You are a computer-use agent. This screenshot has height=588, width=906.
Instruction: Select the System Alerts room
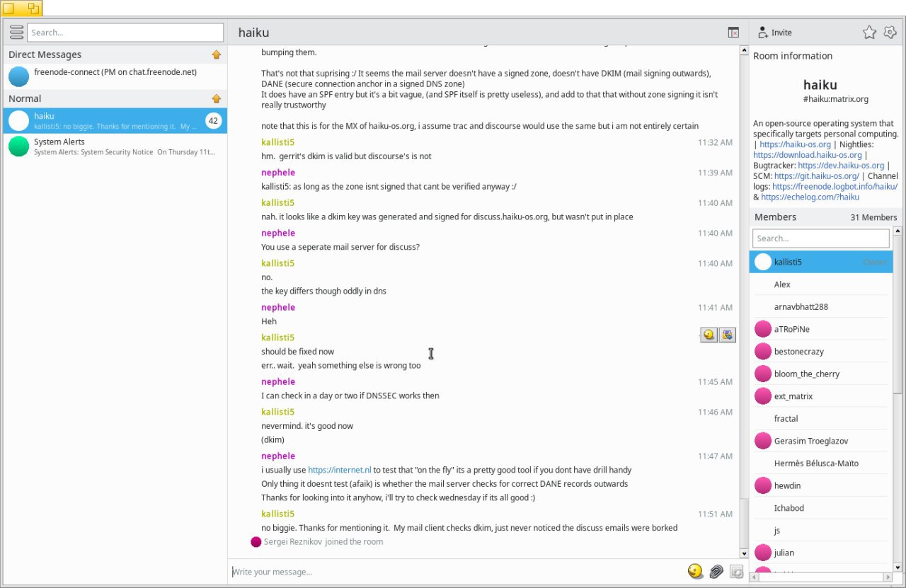pos(115,146)
